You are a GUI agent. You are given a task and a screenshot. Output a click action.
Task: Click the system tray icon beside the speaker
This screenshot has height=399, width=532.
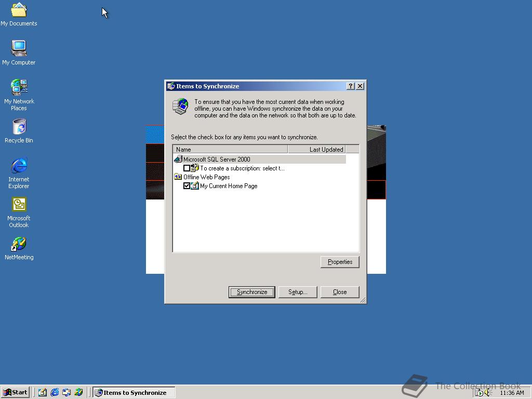click(x=478, y=393)
